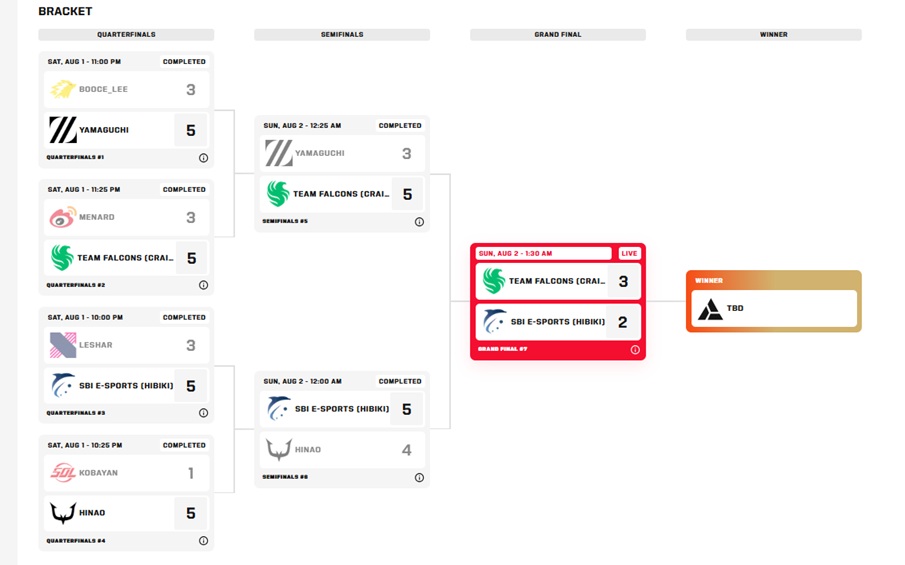Open info icon for Quarterfinals #1 match
This screenshot has width=905, height=565.
pyautogui.click(x=203, y=158)
